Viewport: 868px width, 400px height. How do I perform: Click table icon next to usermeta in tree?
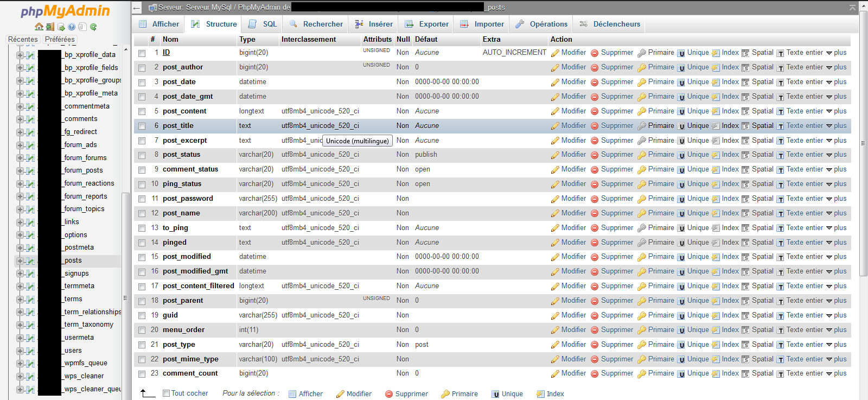click(30, 338)
